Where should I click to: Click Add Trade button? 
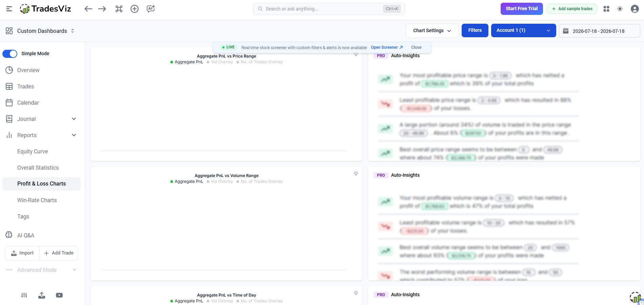59,253
